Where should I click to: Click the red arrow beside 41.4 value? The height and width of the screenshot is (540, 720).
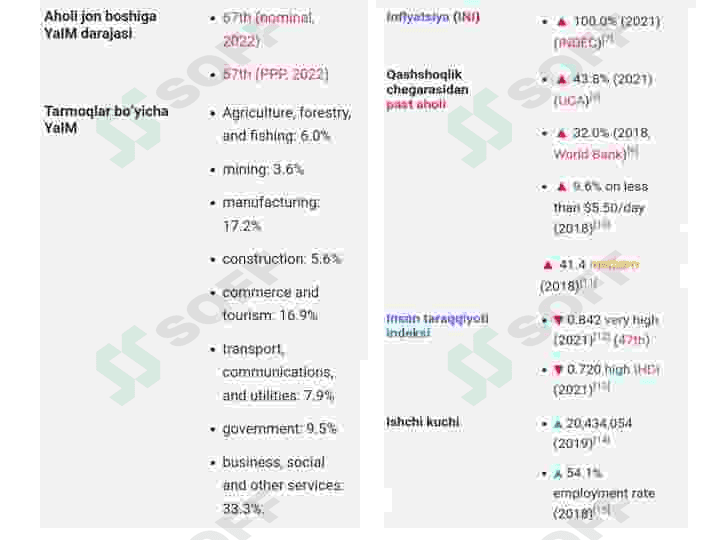coord(548,265)
